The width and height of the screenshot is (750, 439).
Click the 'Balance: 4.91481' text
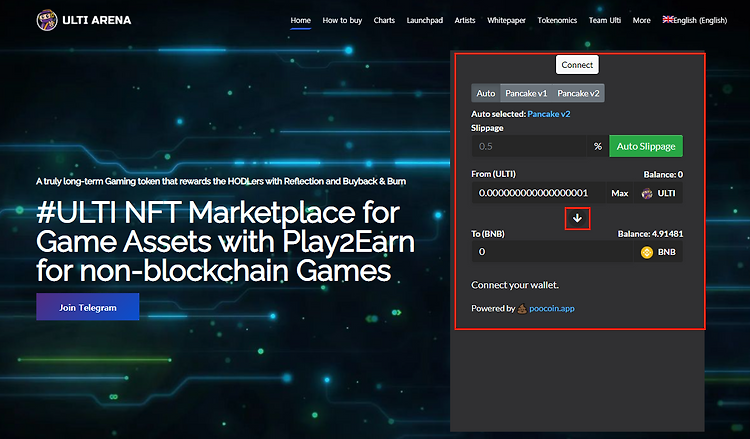pyautogui.click(x=650, y=234)
